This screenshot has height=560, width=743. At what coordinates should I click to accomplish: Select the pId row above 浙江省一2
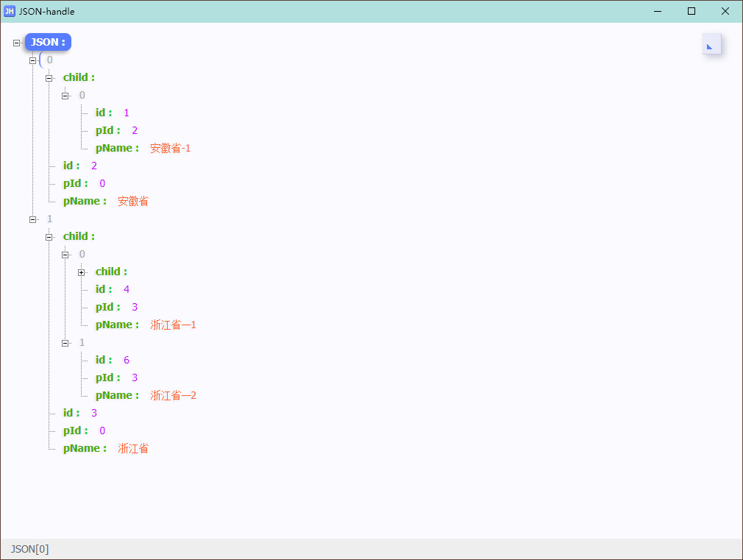point(116,378)
